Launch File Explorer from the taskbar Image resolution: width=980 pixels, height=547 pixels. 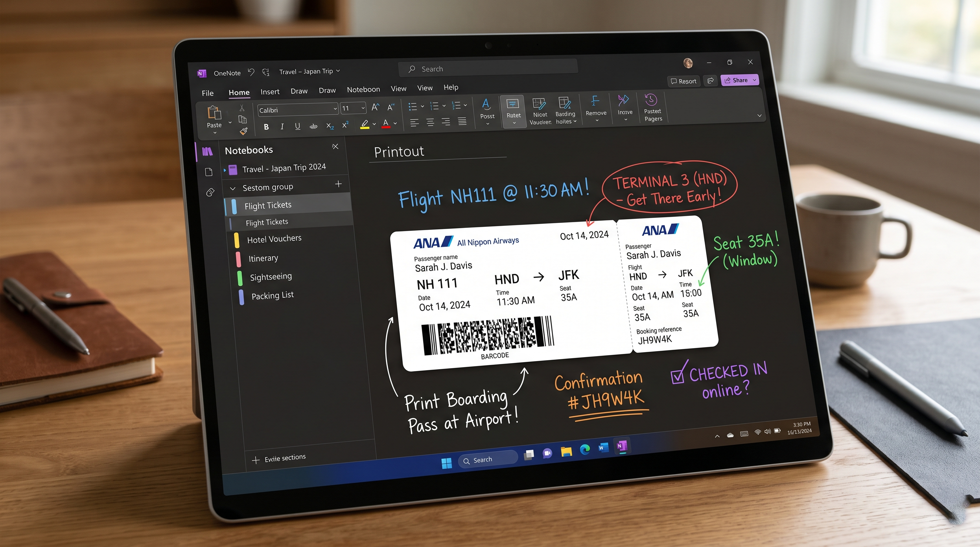[566, 452]
